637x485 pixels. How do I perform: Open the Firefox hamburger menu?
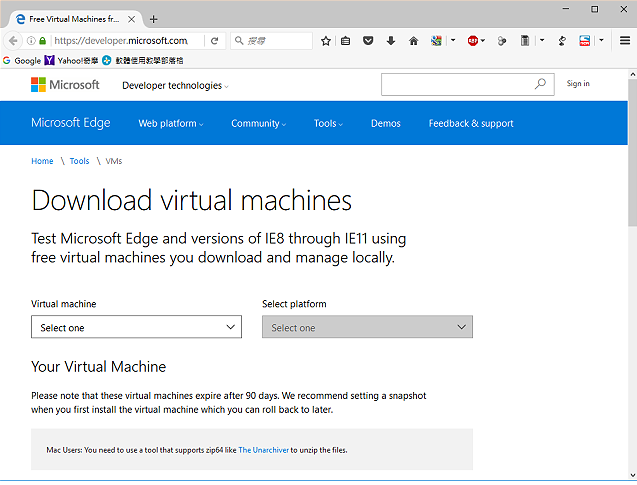(x=625, y=41)
